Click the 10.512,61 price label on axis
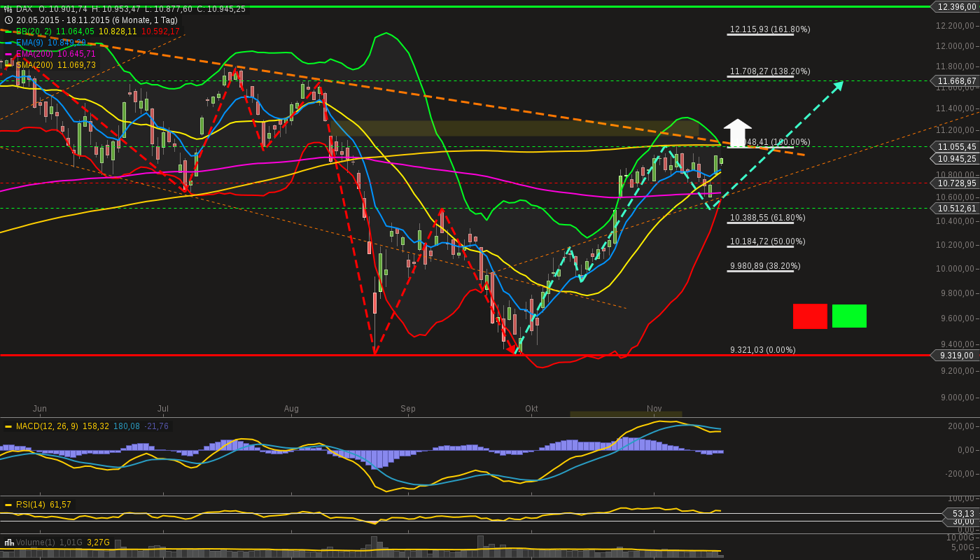Screen dimensions: 980x560 [956, 209]
